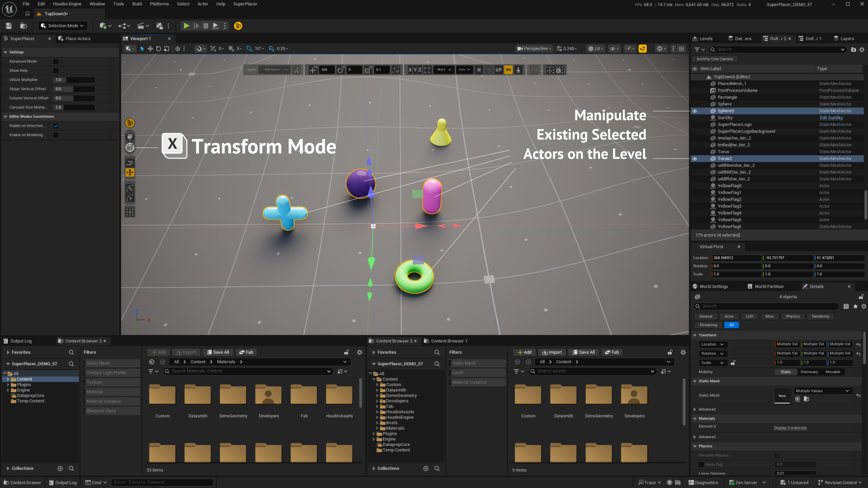
Task: Click the Scale lock ratio icon
Action: pos(733,363)
